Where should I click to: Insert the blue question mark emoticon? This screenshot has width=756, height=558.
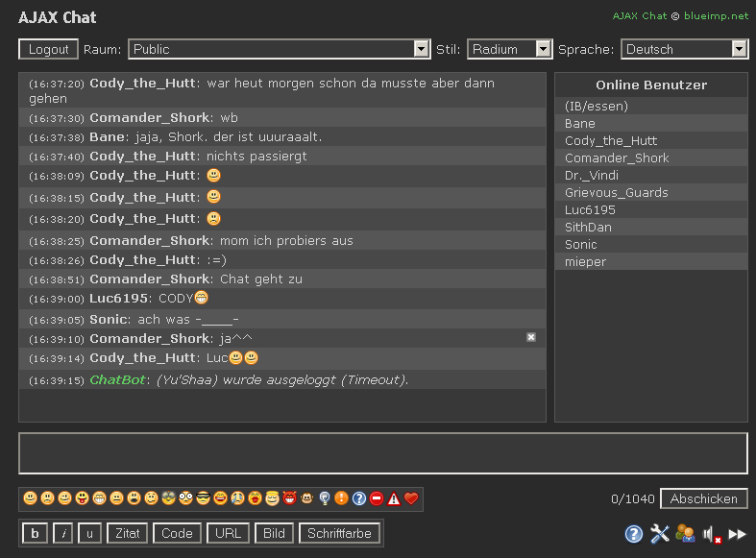click(359, 498)
